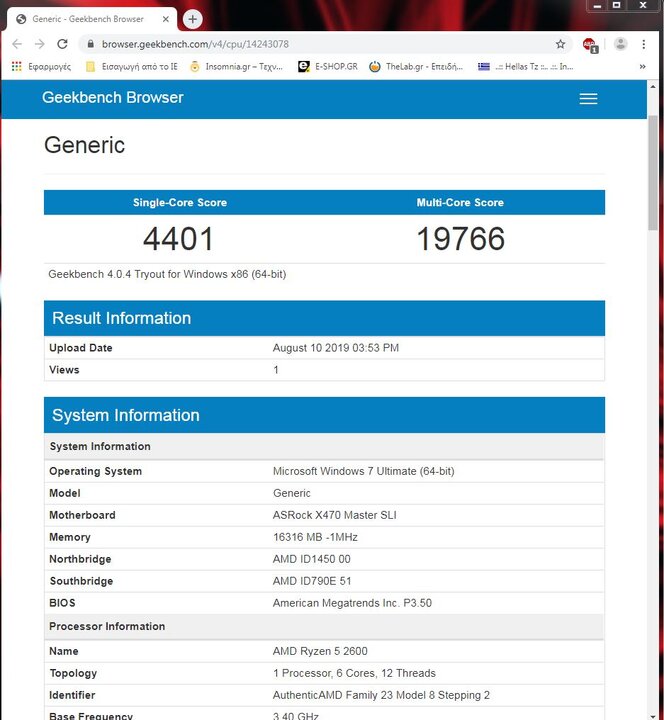Click the scrollbar down arrow

point(653,716)
